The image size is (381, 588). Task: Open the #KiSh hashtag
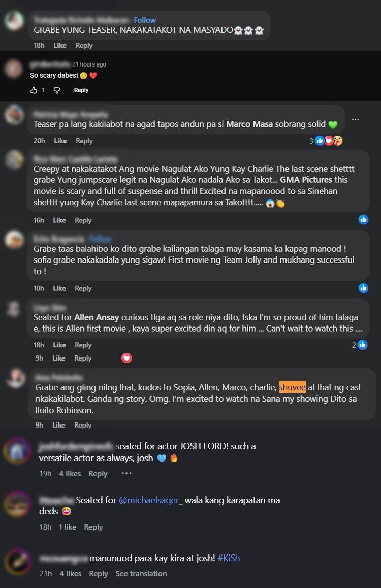coord(229,558)
